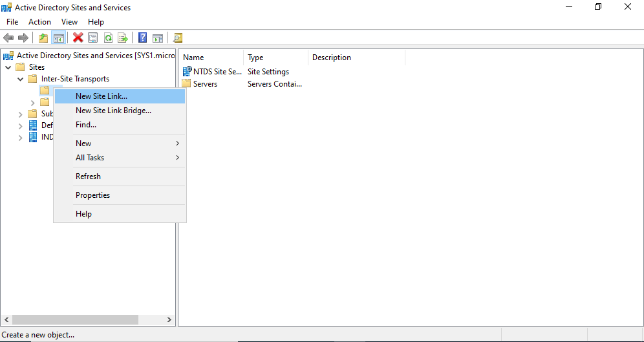644x342 pixels.
Task: Click the Sites folder icon in tree
Action: tap(20, 67)
